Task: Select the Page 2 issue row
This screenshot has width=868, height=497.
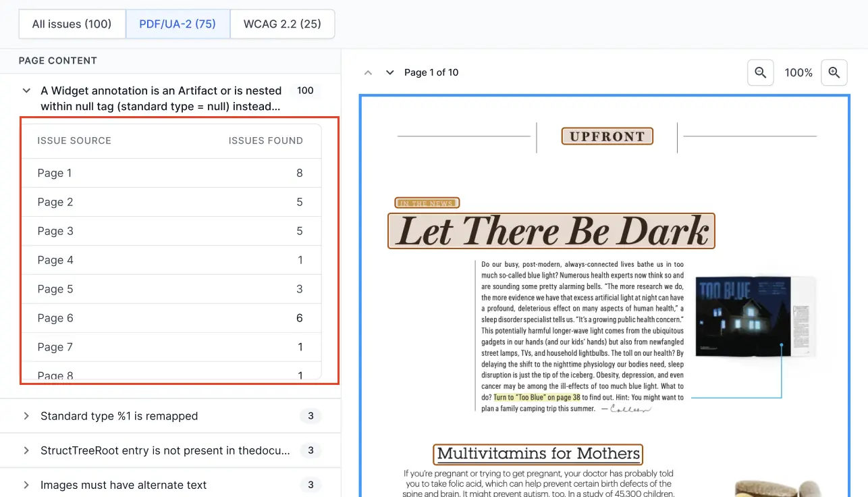Action: 170,202
